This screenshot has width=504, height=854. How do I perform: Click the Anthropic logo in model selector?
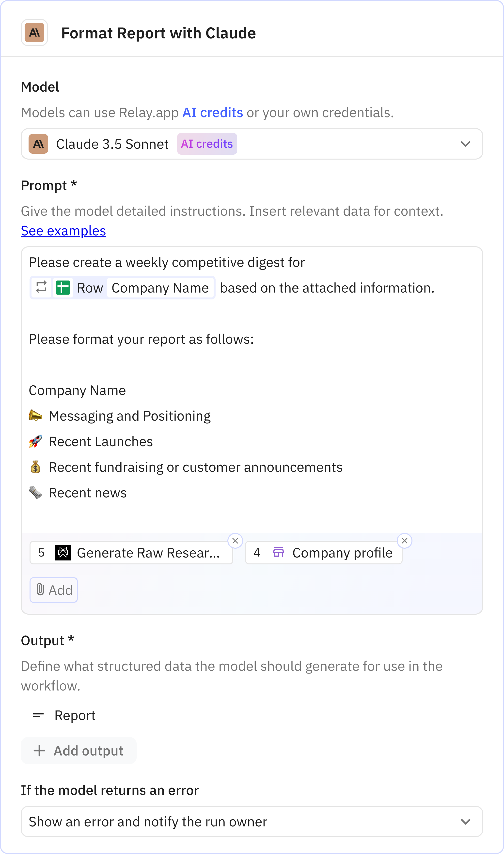pos(38,144)
